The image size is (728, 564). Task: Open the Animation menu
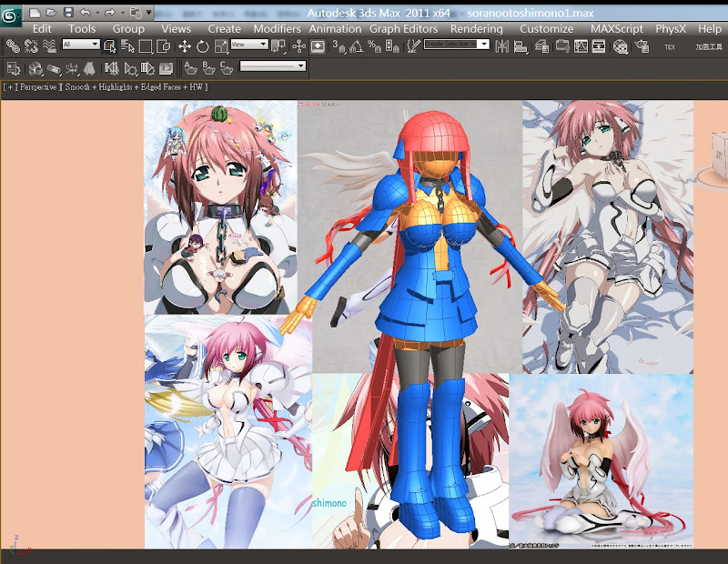tap(335, 29)
